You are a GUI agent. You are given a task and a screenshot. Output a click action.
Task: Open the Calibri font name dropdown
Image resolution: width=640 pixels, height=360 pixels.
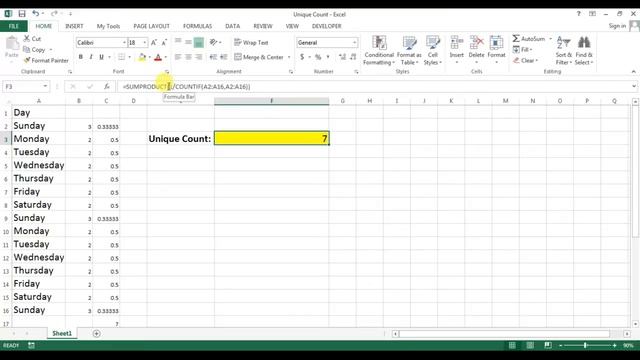tap(124, 42)
